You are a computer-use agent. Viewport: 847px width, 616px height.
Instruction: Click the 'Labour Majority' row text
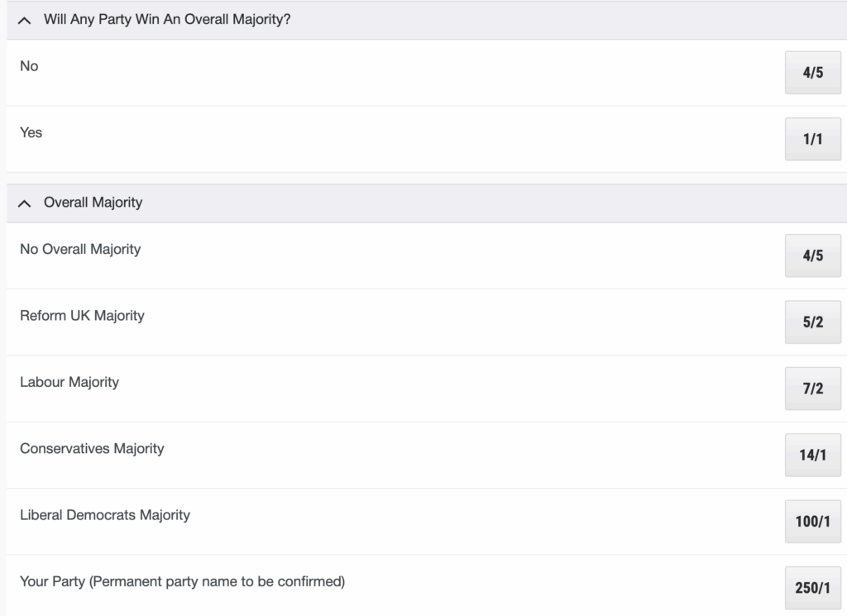point(69,382)
